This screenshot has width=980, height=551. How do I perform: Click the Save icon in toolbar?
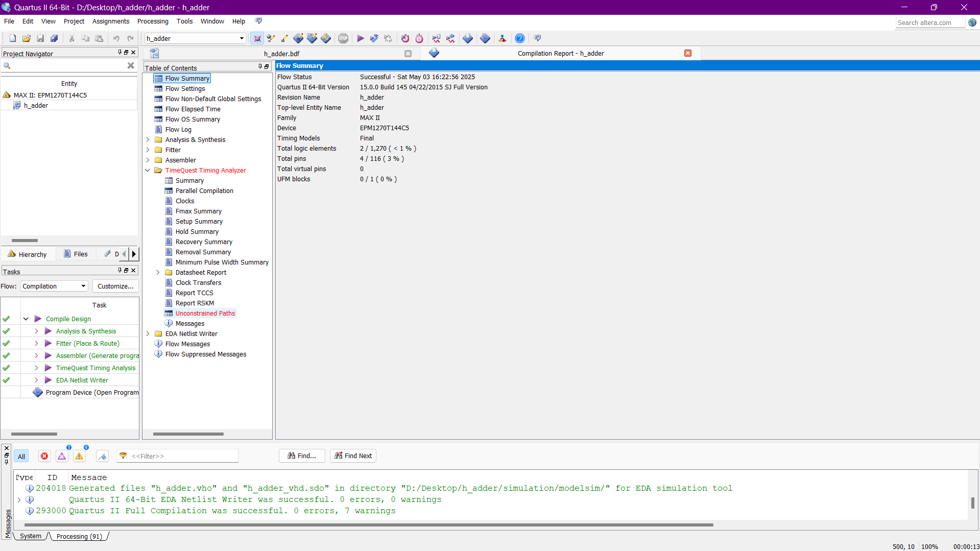coord(40,38)
